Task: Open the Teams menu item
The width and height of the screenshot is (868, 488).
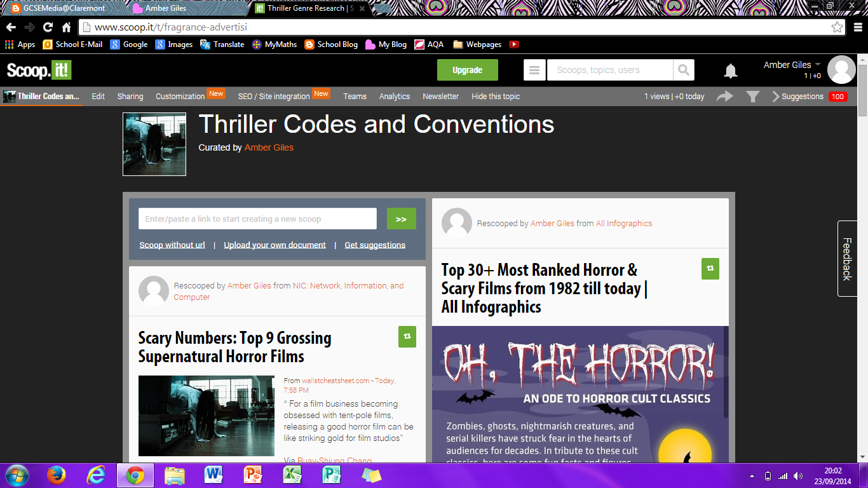Action: click(x=355, y=97)
